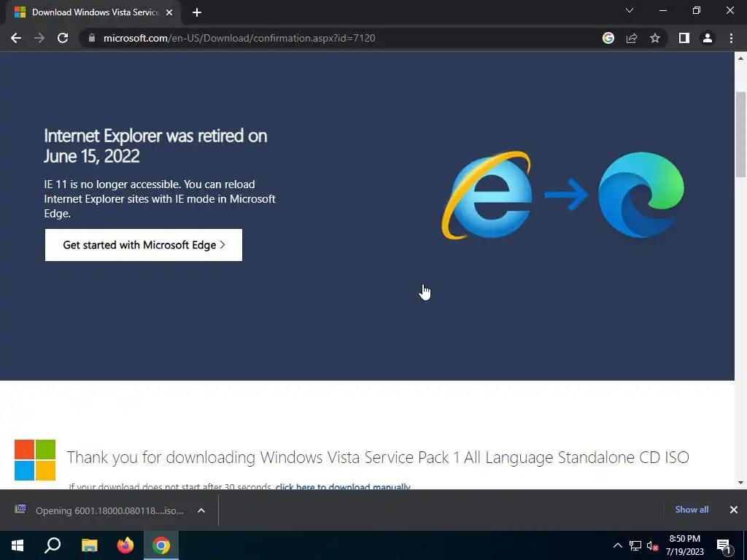The height and width of the screenshot is (560, 747).
Task: Open the Chrome profile menu
Action: pos(708,38)
